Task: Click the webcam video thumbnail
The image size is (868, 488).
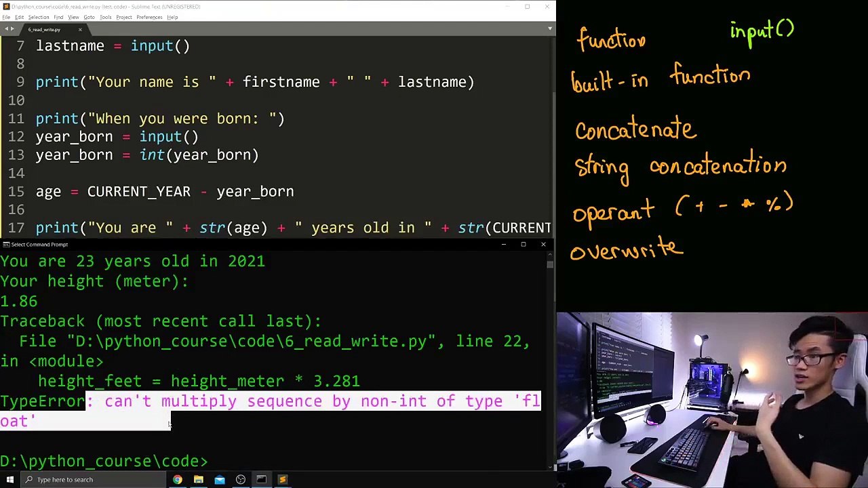Action: point(712,400)
